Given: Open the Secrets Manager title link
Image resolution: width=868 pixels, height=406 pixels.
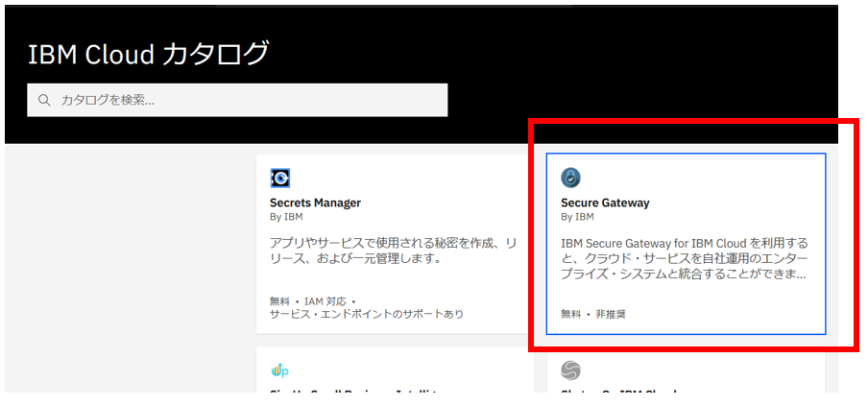Looking at the screenshot, I should point(315,203).
